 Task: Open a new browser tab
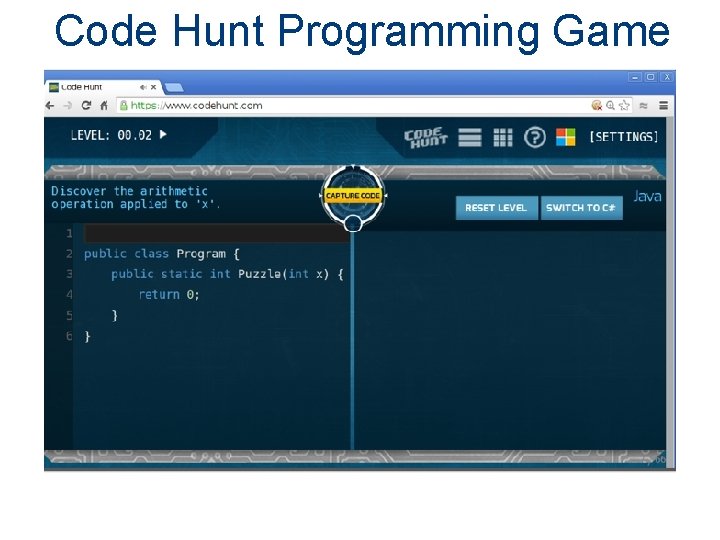pyautogui.click(x=174, y=87)
